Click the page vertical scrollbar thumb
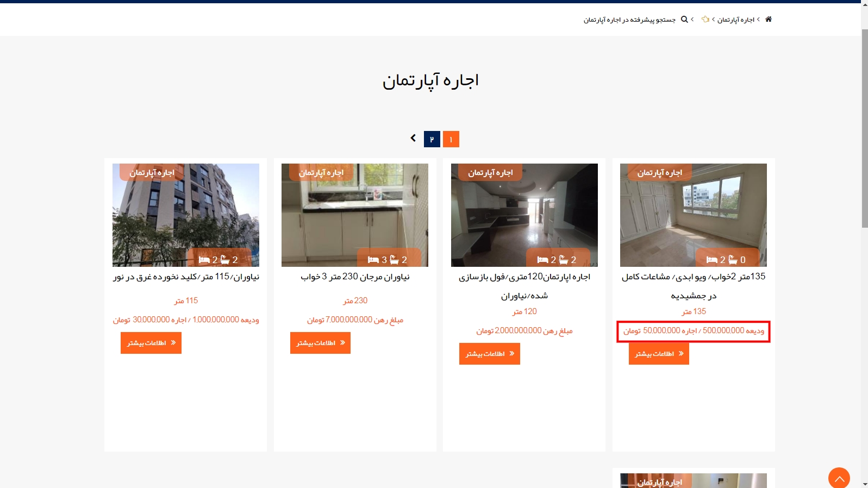Viewport: 868px width, 488px height. point(864,128)
